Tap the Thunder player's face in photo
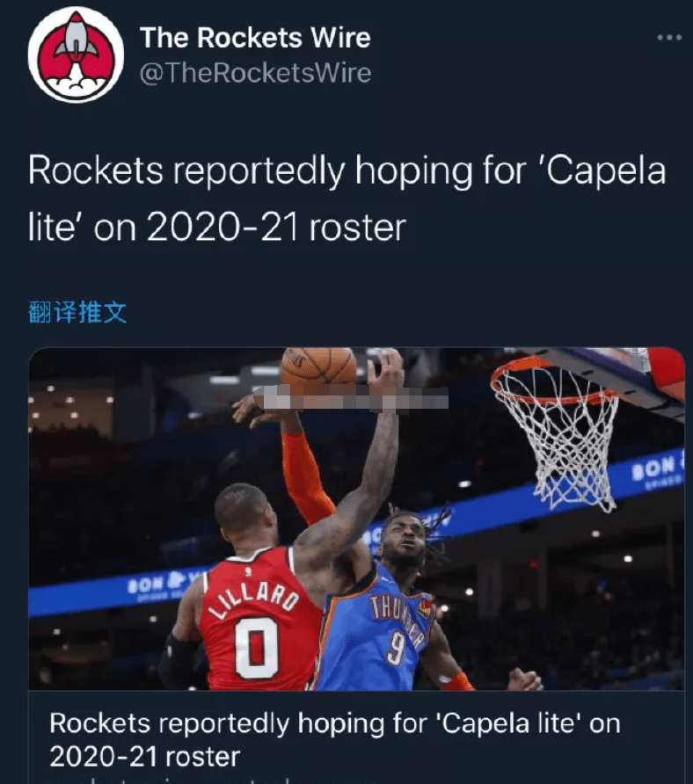Screen dimensions: 693x784 (405, 540)
